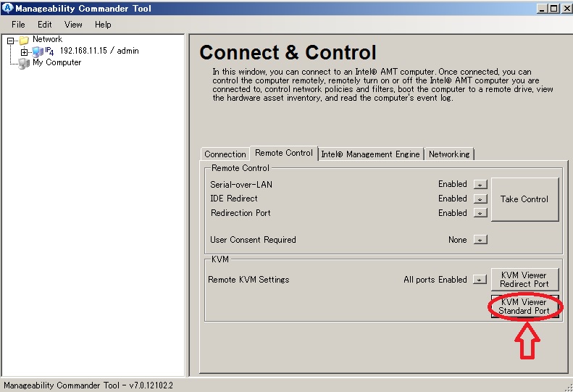Click the Manageability Commander app icon in title bar

pyautogui.click(x=7, y=8)
